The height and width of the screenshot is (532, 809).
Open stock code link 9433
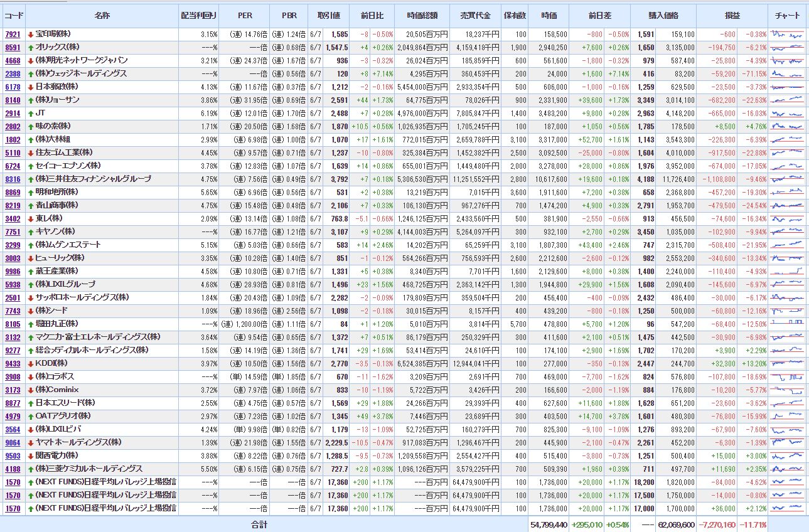13,363
